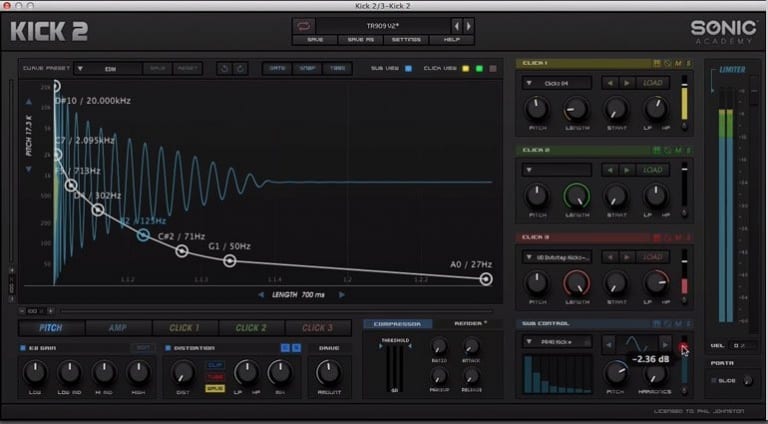Click the red preset loop icon
The height and width of the screenshot is (424, 768).
305,25
